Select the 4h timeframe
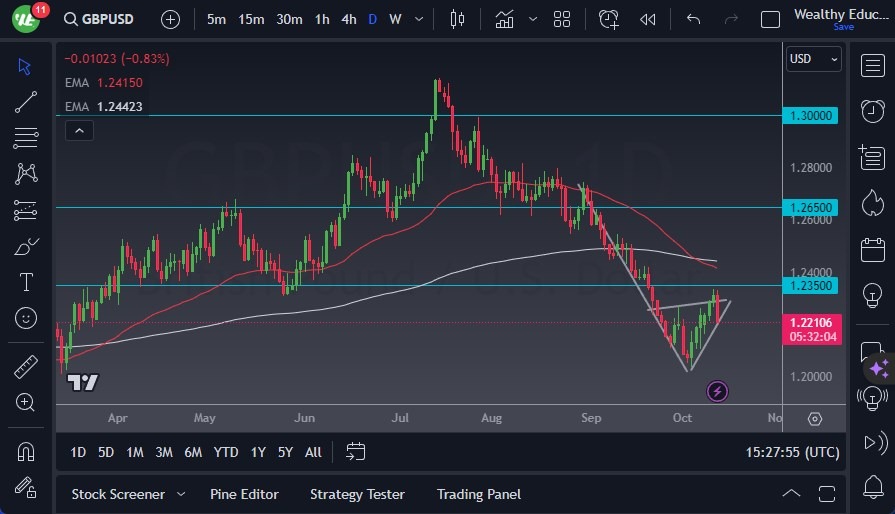 coord(348,19)
